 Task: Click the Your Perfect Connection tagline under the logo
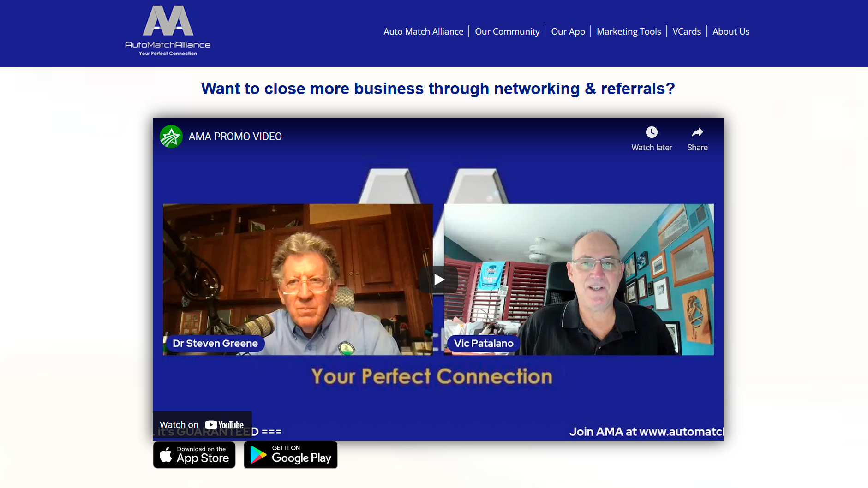168,54
